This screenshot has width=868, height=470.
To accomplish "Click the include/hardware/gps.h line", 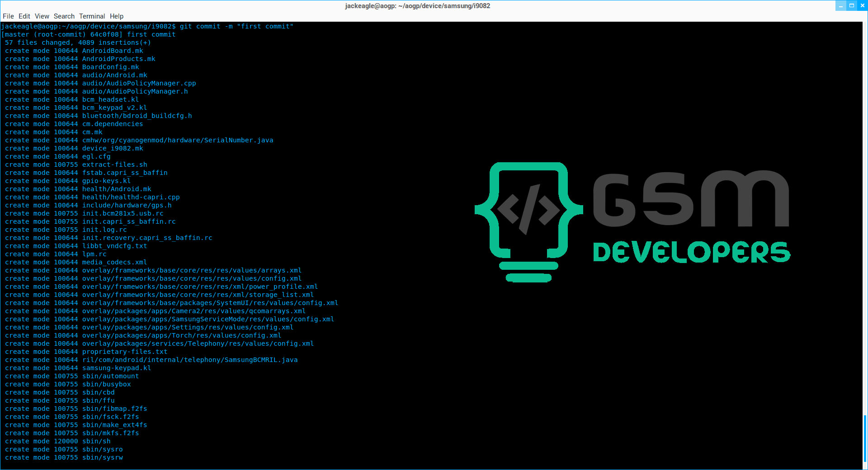I will (x=88, y=205).
